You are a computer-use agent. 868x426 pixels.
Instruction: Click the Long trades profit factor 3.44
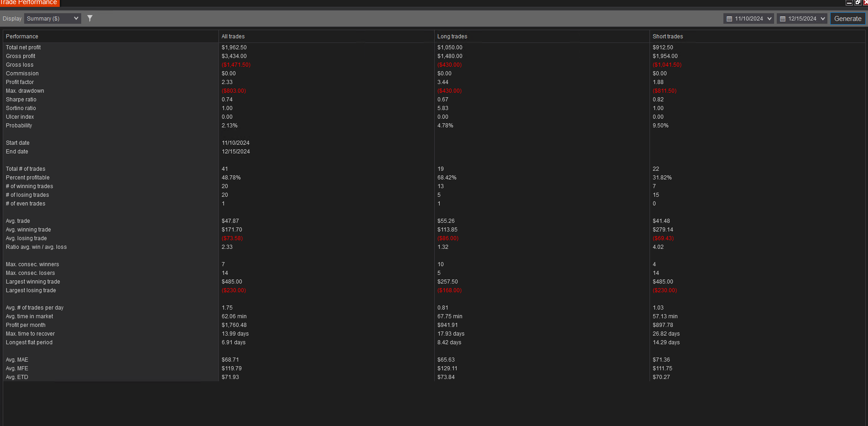click(x=443, y=82)
